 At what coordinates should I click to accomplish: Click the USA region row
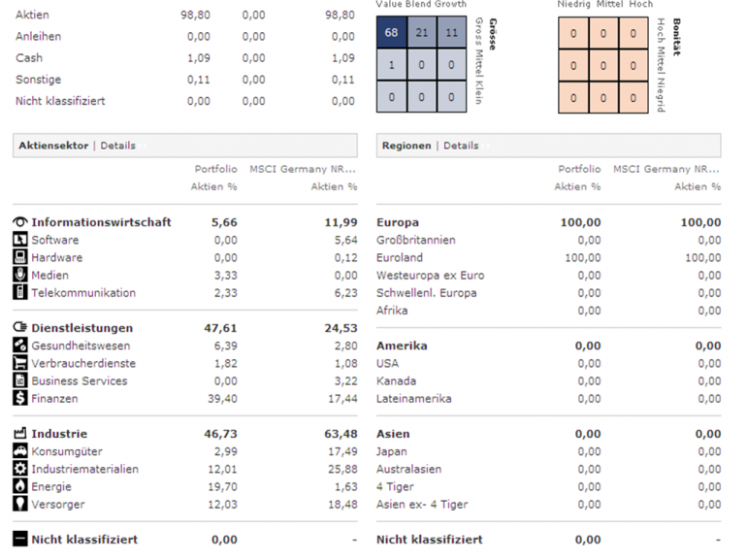pyautogui.click(x=548, y=363)
